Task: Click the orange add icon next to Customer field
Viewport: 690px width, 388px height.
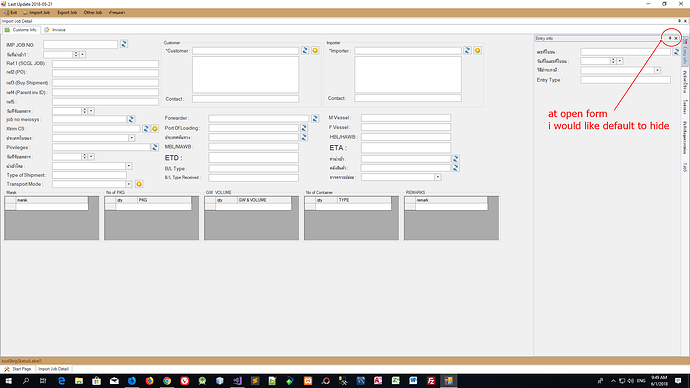Action: pos(315,51)
